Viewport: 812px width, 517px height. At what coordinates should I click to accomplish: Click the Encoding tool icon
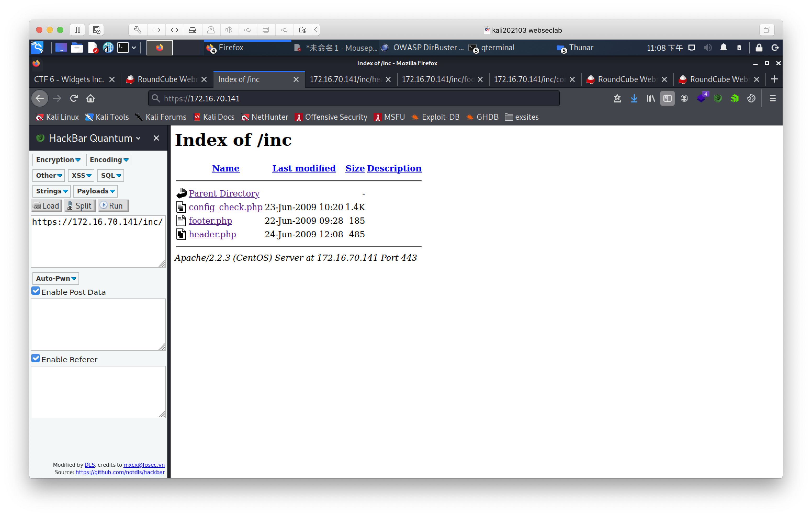[109, 159]
